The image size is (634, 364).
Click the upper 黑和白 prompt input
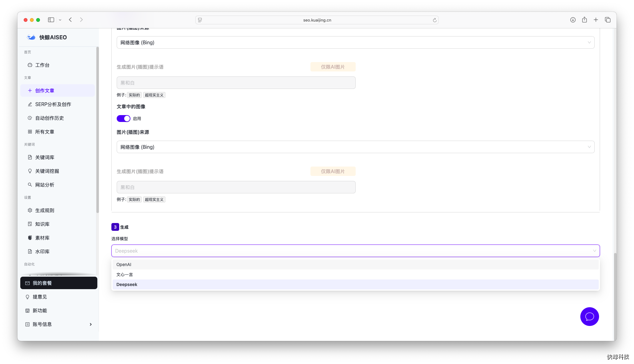click(x=236, y=83)
